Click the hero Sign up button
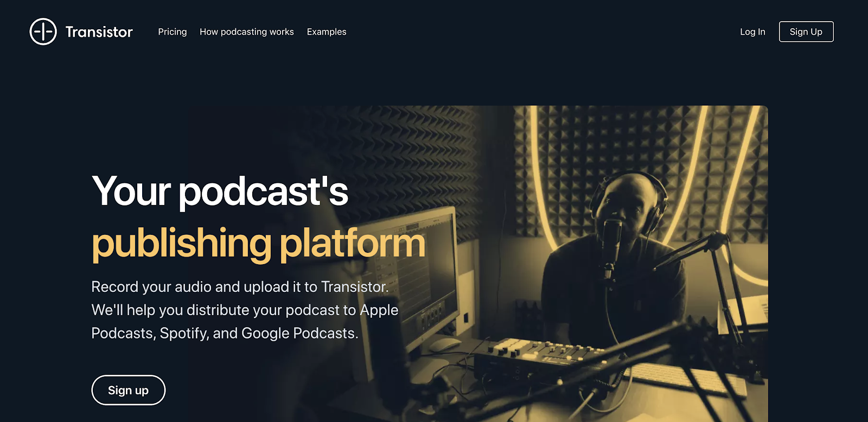868x422 pixels. tap(129, 390)
